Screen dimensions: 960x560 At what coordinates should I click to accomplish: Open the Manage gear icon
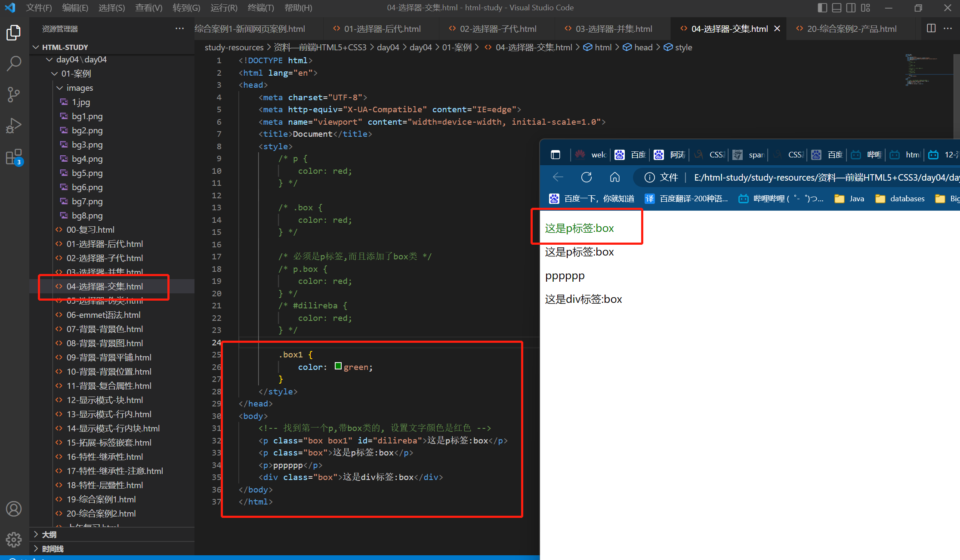point(14,539)
